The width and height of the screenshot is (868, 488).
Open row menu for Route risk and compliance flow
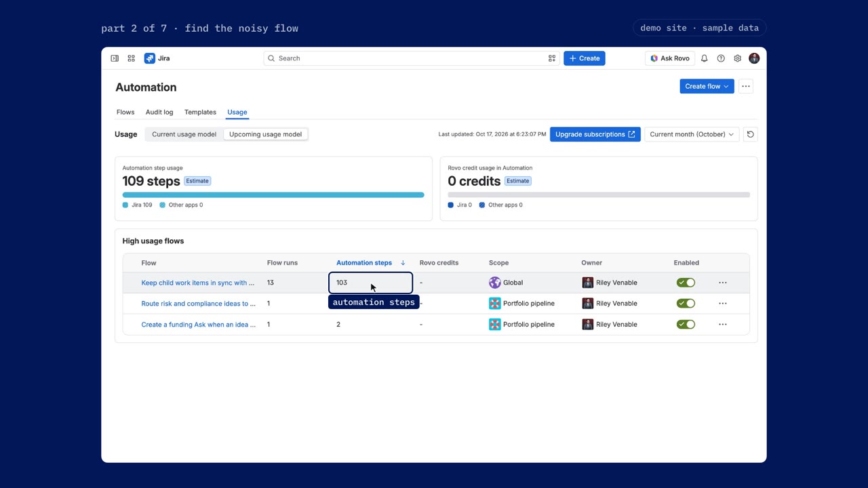click(x=723, y=304)
